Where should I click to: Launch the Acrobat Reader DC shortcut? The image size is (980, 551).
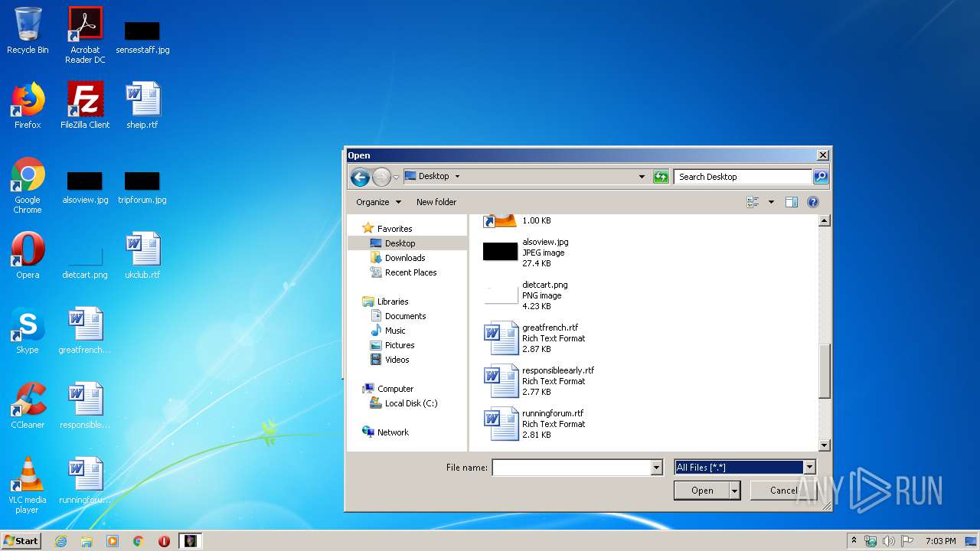(85, 35)
